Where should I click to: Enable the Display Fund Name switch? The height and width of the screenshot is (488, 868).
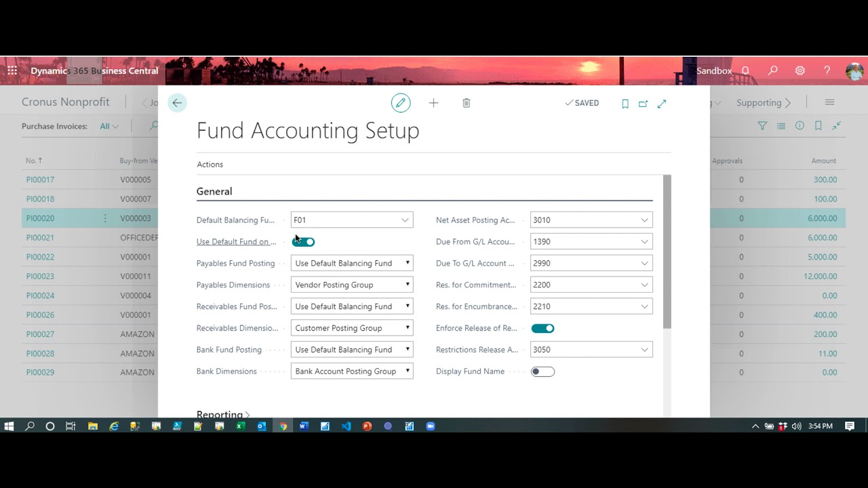click(x=542, y=371)
